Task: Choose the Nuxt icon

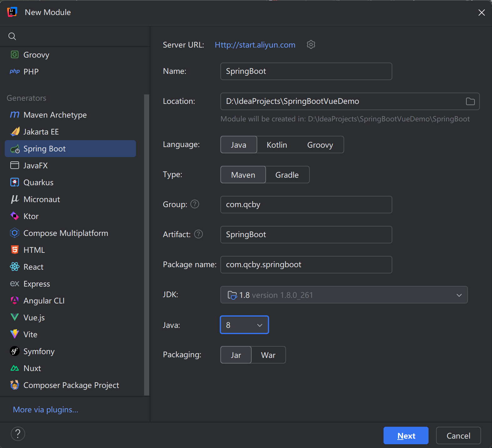Action: coord(15,368)
